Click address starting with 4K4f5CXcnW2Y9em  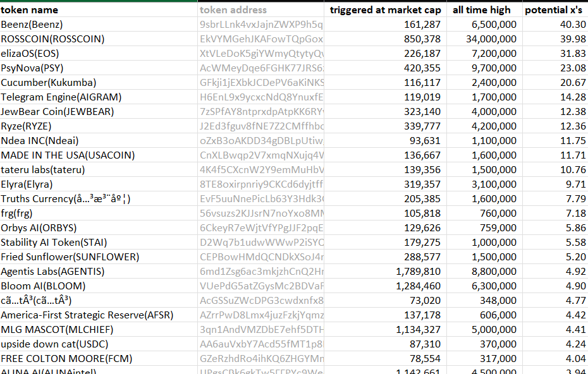[260, 170]
